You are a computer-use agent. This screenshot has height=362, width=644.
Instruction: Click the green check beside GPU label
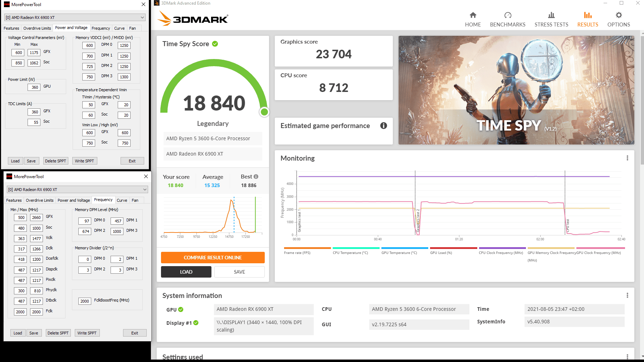tap(181, 309)
